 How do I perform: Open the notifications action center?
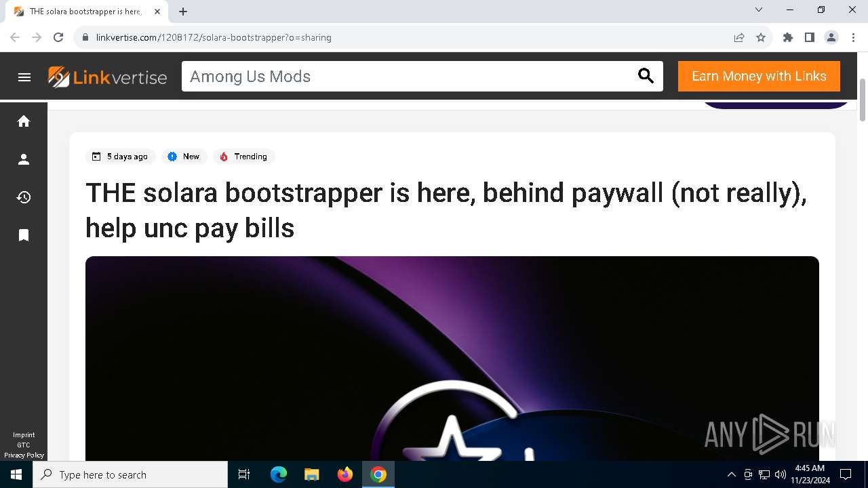(x=846, y=474)
